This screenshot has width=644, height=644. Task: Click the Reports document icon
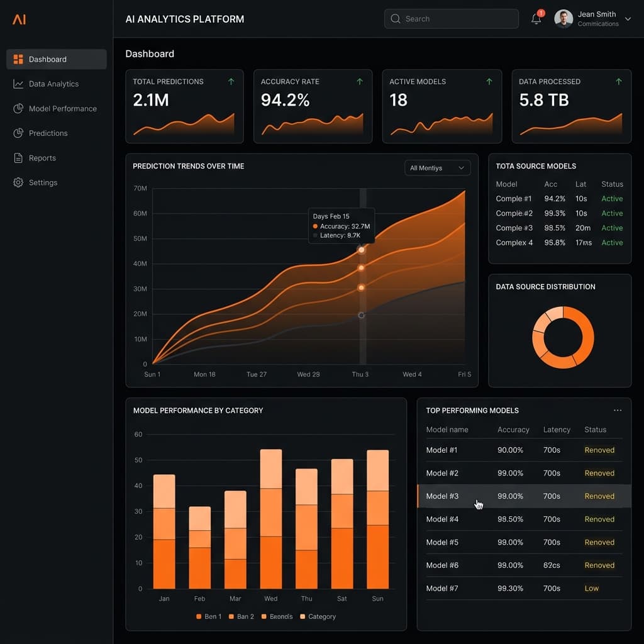(18, 158)
